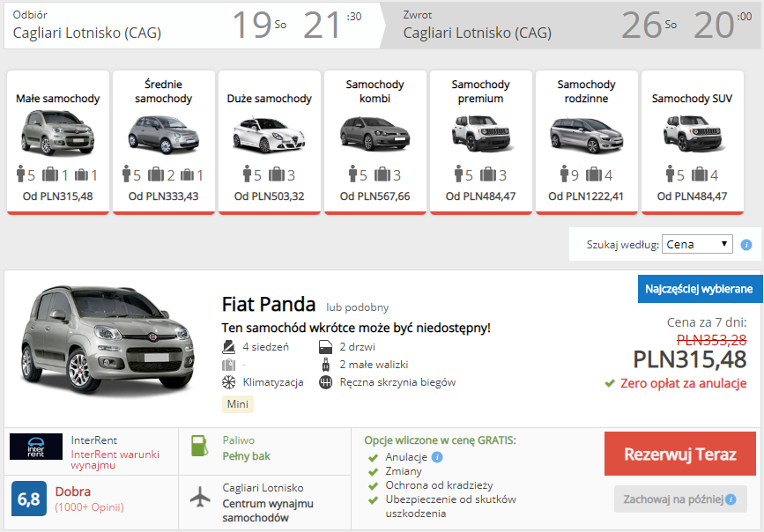Click the Od PLN315,48 price text

tap(58, 196)
